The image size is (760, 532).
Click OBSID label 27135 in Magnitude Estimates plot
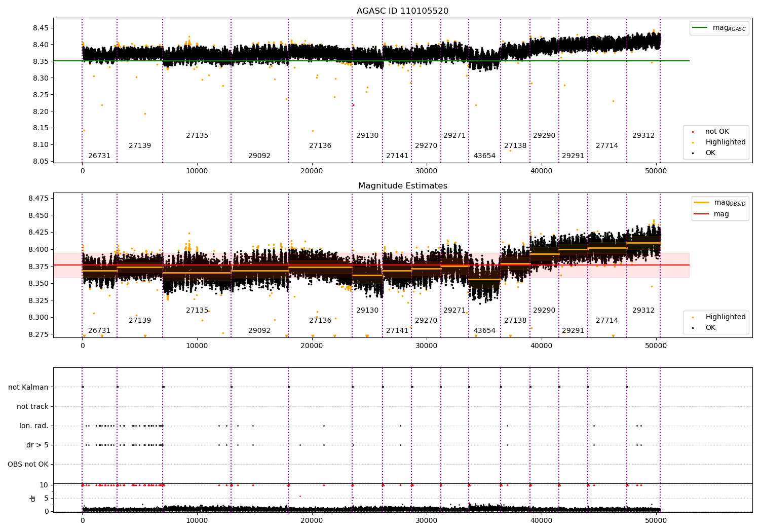pos(197,310)
